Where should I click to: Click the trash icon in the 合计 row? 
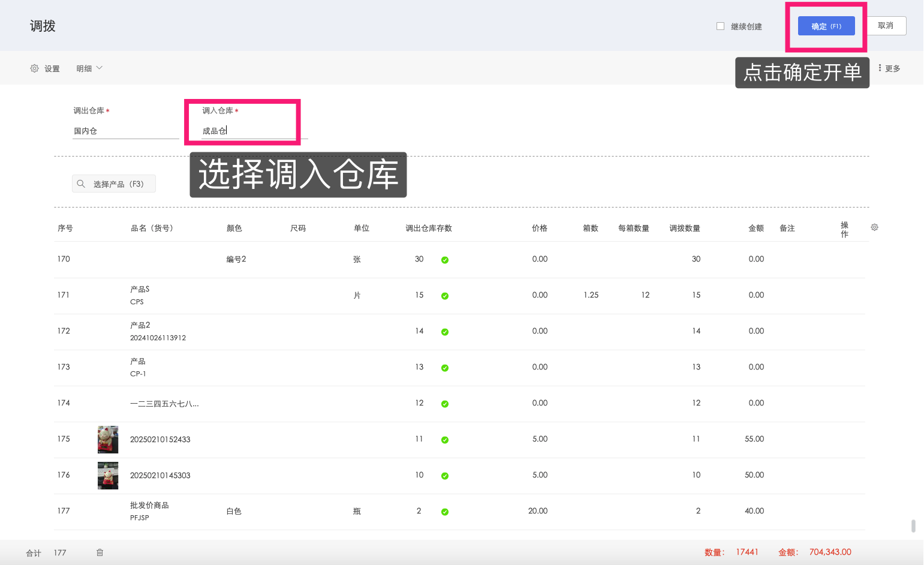pos(100,552)
